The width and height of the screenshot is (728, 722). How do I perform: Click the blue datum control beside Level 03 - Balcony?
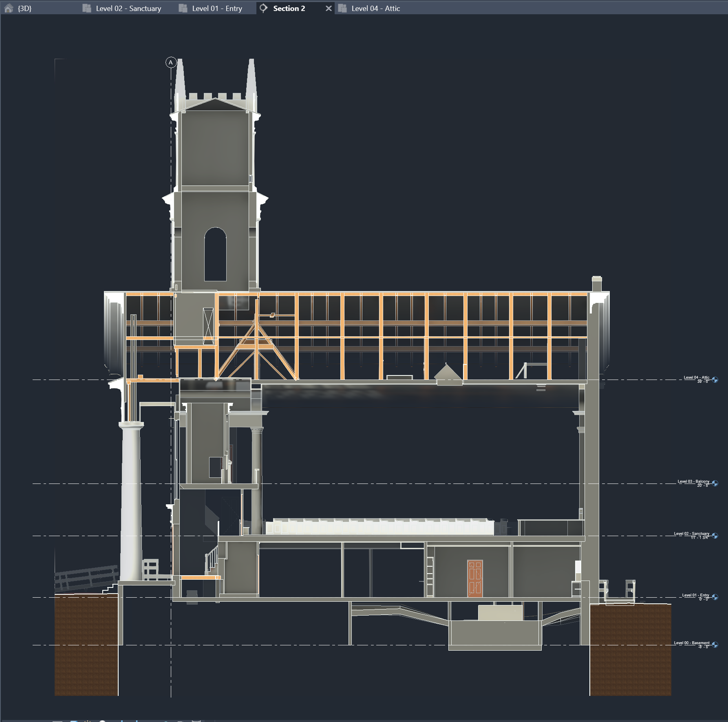[716, 483]
